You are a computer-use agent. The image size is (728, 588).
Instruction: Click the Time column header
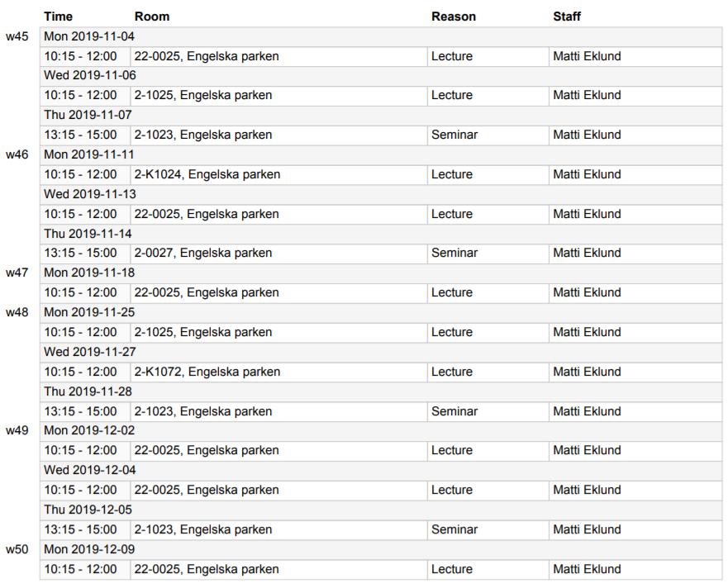[58, 17]
